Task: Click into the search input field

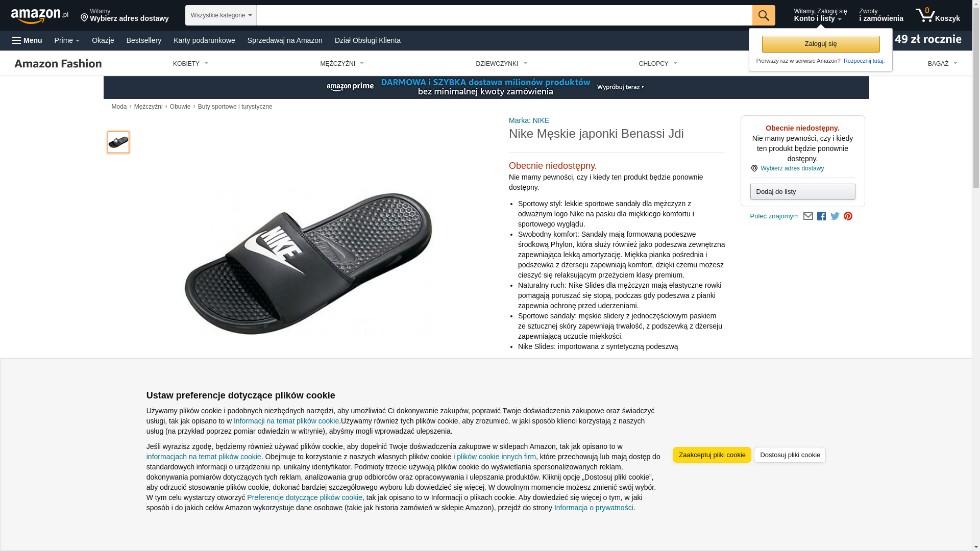Action: 504,15
